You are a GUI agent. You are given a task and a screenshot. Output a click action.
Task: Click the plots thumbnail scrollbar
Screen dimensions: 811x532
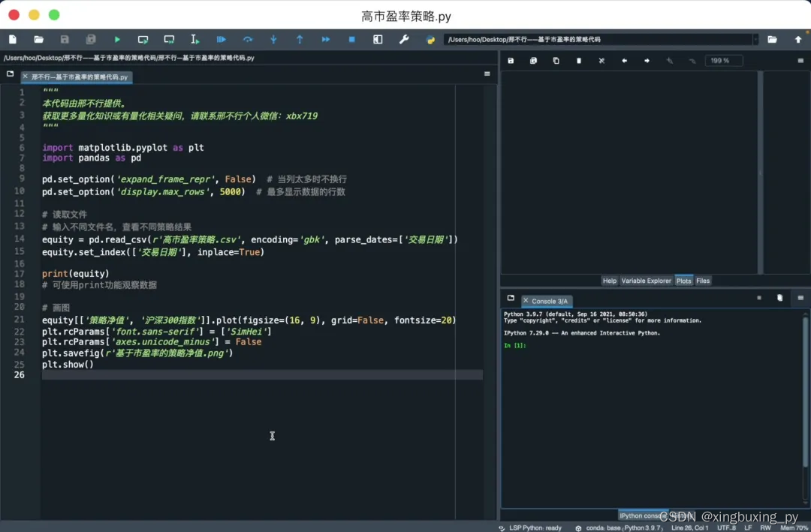tap(760, 172)
